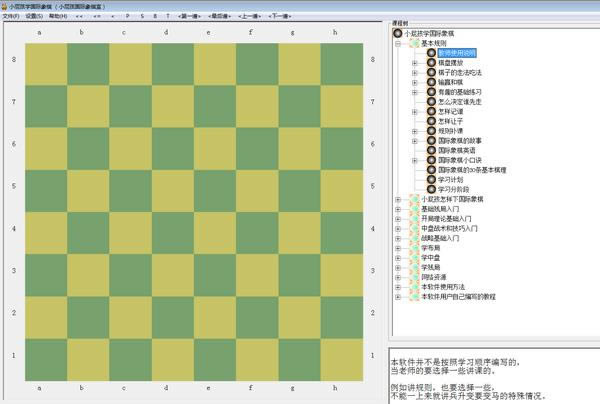Click the icon beside 国际象棋英语
This screenshot has width=600, height=404.
(x=431, y=150)
